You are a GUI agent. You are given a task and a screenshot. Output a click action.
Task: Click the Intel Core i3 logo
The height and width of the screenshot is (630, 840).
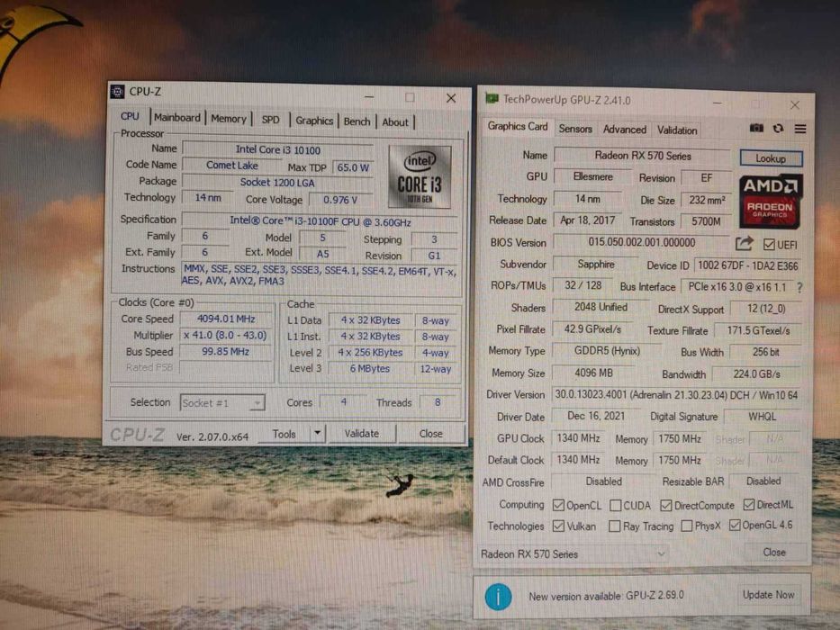pyautogui.click(x=420, y=176)
